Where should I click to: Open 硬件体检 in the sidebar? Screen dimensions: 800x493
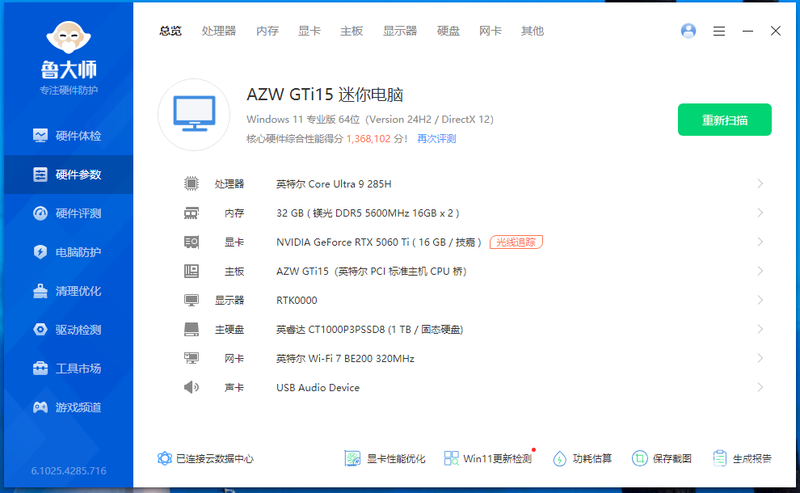point(67,136)
